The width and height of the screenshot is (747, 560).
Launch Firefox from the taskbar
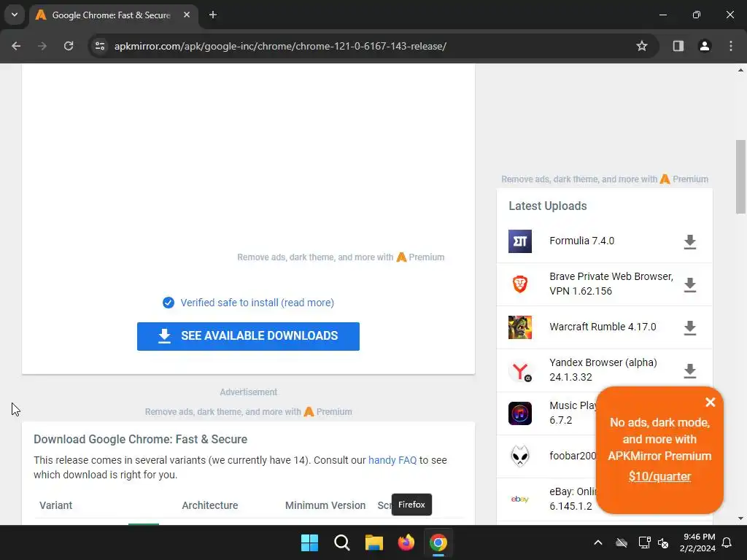pos(406,542)
